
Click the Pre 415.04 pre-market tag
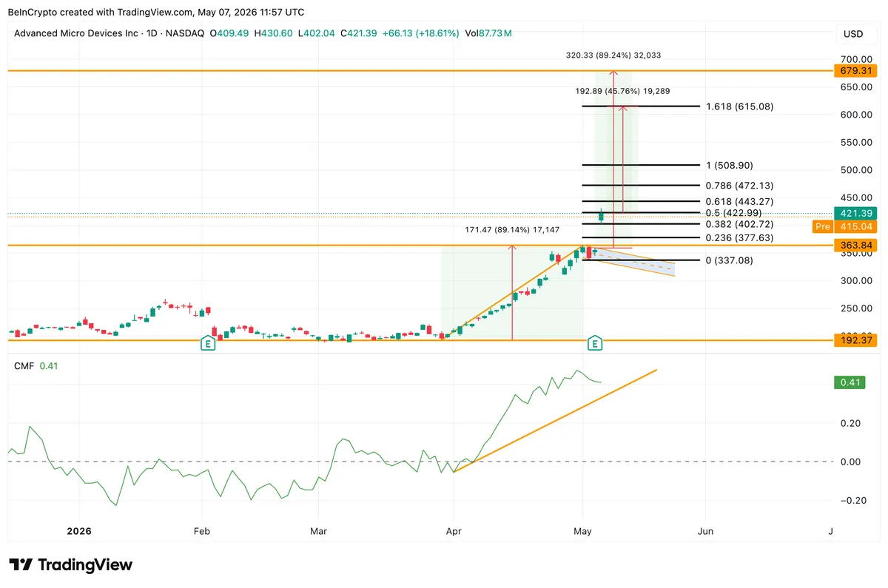point(845,226)
